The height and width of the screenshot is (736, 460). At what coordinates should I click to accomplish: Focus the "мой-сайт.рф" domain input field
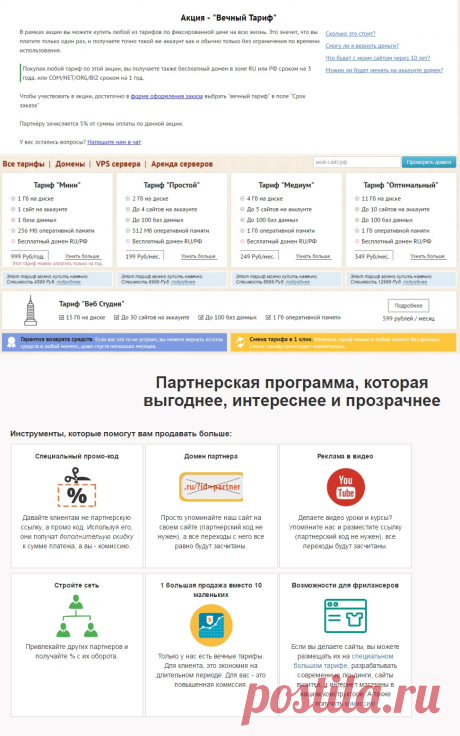pos(357,162)
